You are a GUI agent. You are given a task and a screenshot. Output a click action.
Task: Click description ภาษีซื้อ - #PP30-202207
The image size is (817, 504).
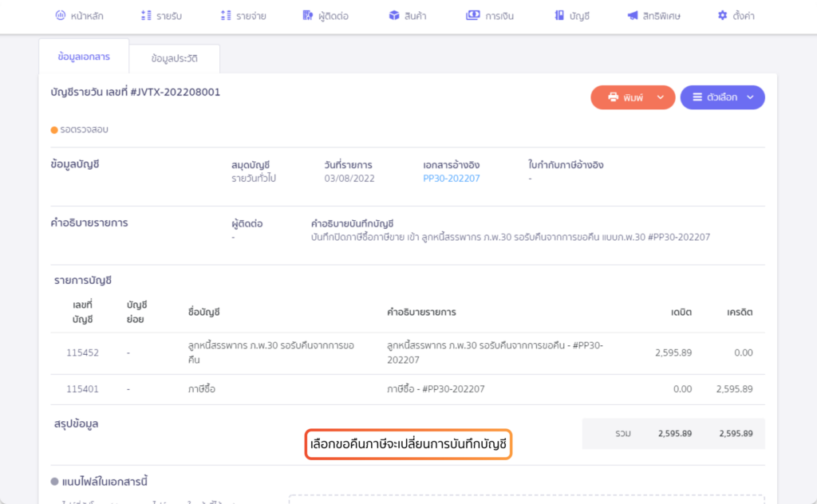436,389
